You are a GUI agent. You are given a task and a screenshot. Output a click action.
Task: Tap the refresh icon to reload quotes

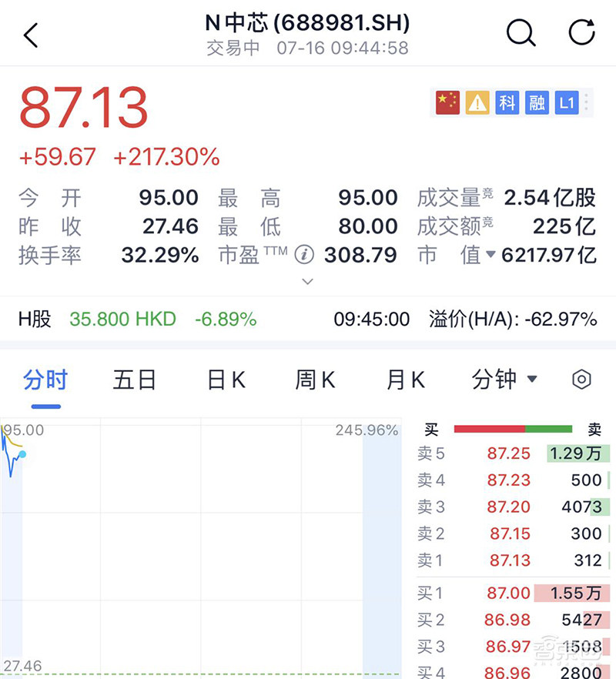click(x=581, y=33)
